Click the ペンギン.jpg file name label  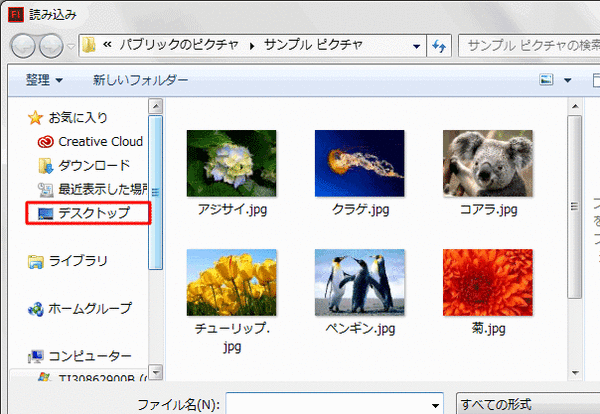[360, 328]
